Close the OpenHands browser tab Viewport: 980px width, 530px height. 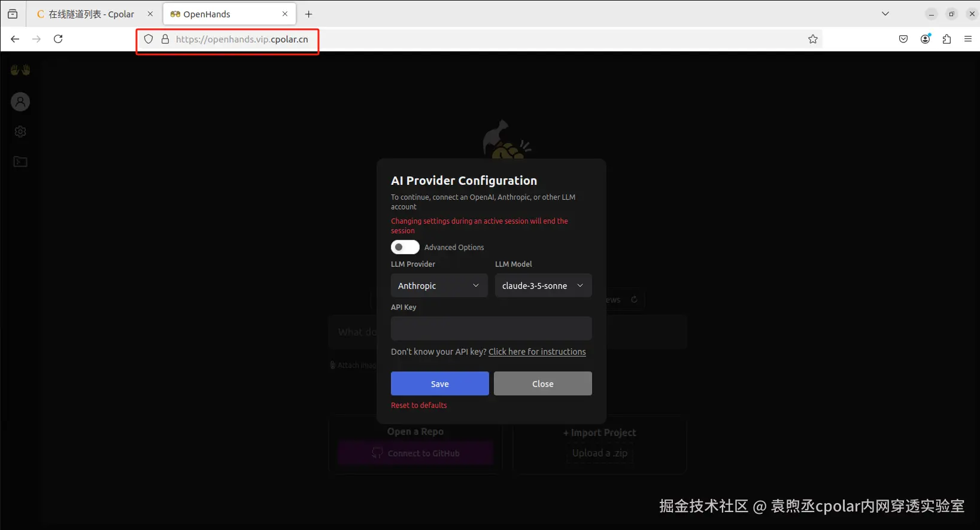pyautogui.click(x=285, y=14)
